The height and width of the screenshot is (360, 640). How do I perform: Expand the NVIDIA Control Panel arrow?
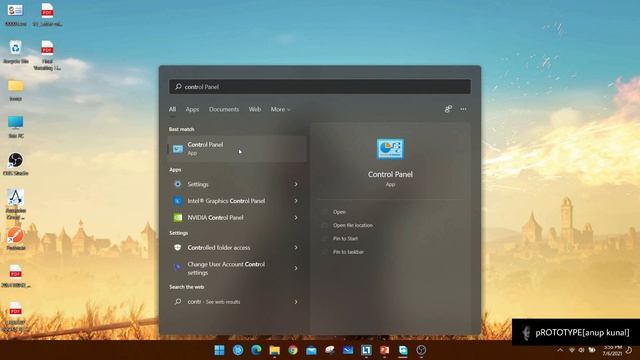296,218
